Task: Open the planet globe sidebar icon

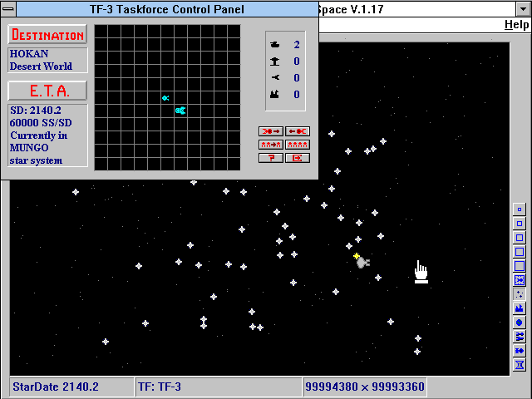Action: (x=519, y=323)
